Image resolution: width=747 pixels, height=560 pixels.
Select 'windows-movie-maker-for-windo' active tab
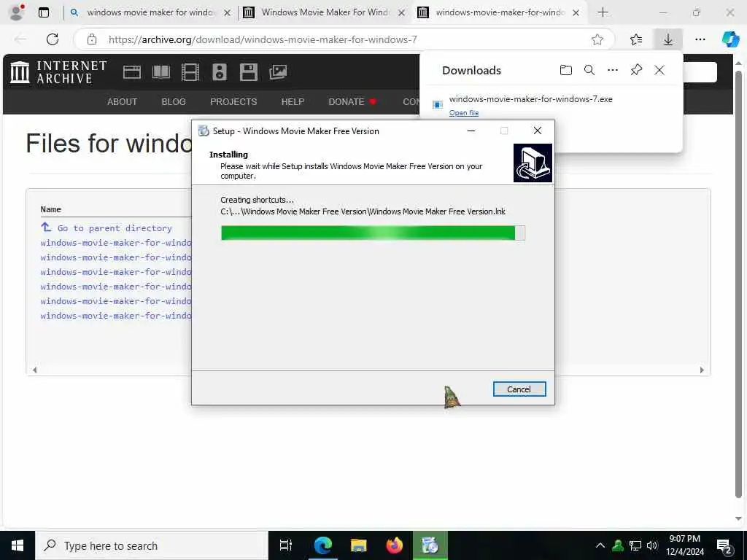[x=499, y=12]
